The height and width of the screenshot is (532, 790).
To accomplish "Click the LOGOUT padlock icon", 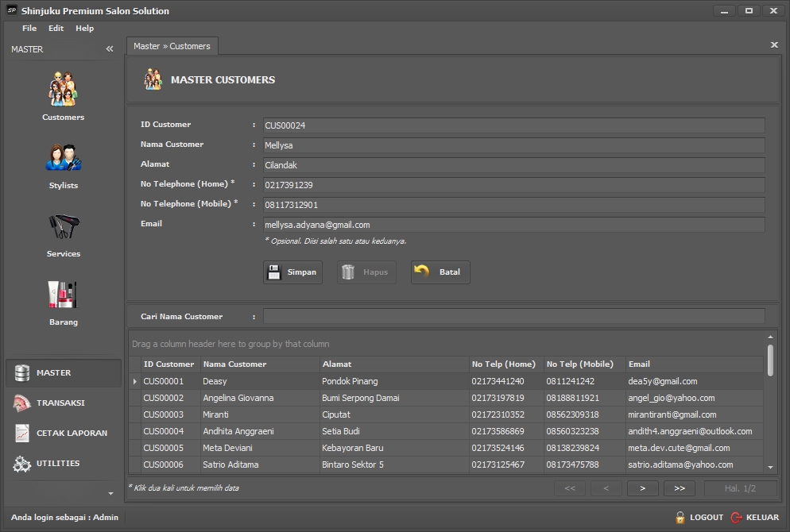I will point(680,517).
